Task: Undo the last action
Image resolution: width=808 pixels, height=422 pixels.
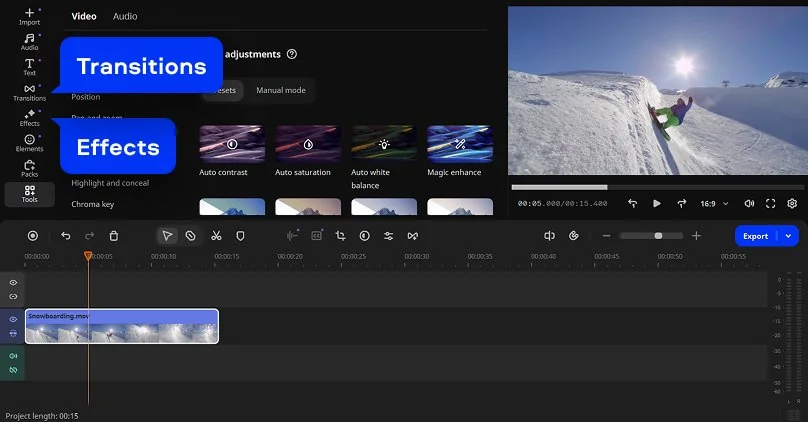Action: 66,236
